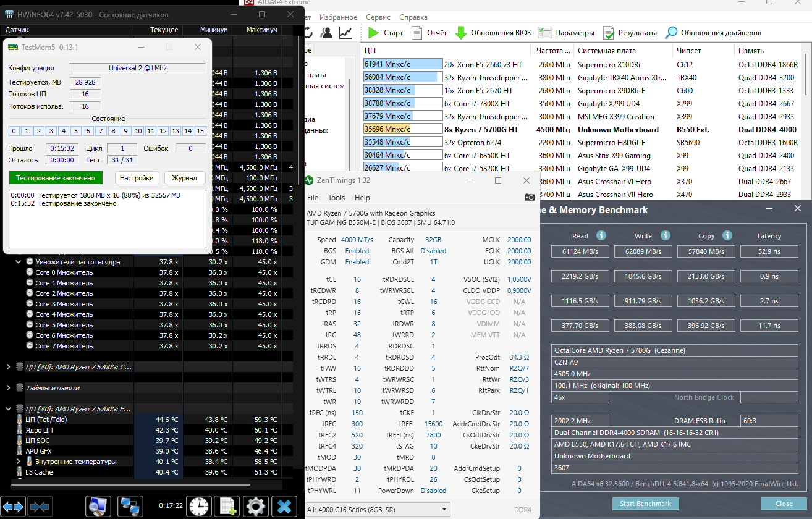Expand Внутренние температуры subgroup
The width and height of the screenshot is (812, 519).
[19, 462]
